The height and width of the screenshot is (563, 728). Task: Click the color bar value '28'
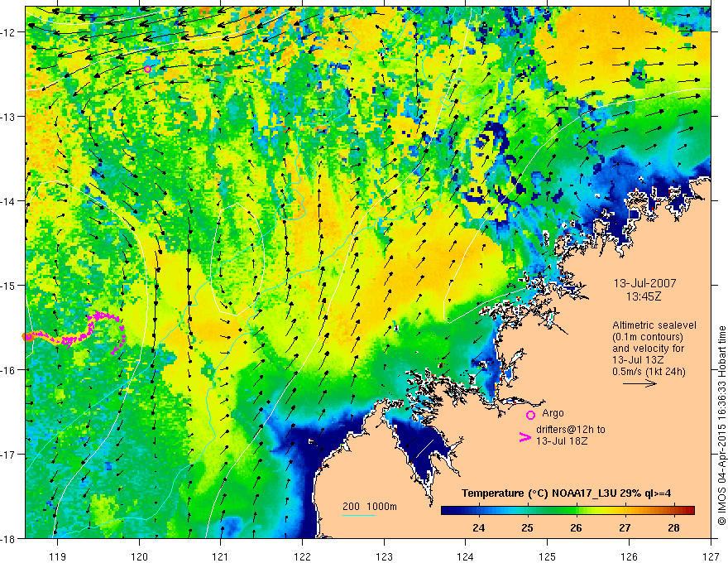673,527
